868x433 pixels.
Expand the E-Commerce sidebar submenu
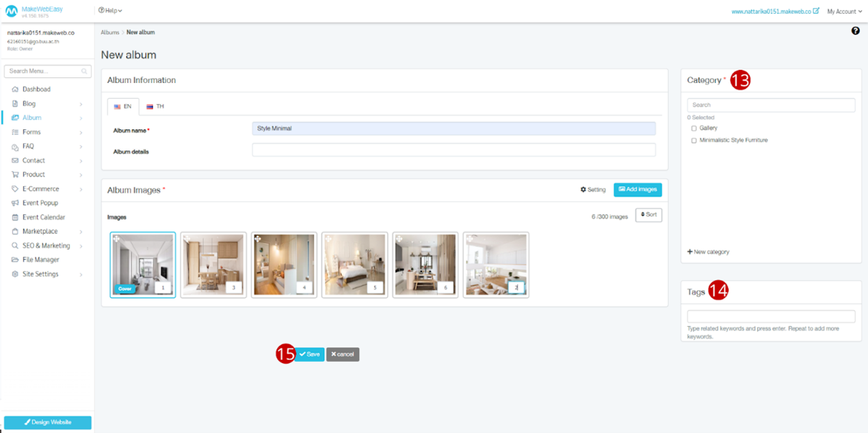click(81, 189)
